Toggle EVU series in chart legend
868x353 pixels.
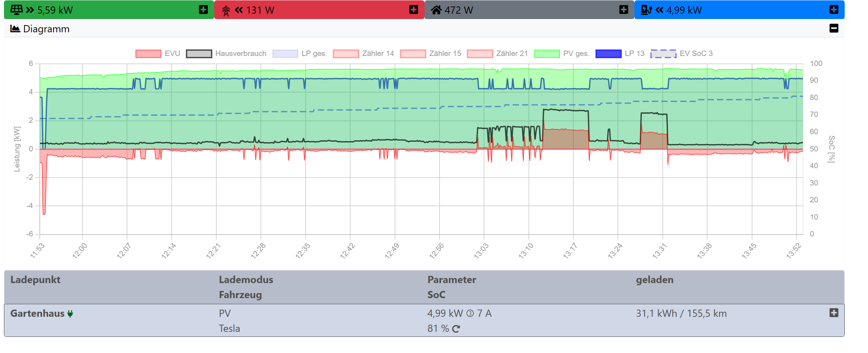pyautogui.click(x=148, y=54)
